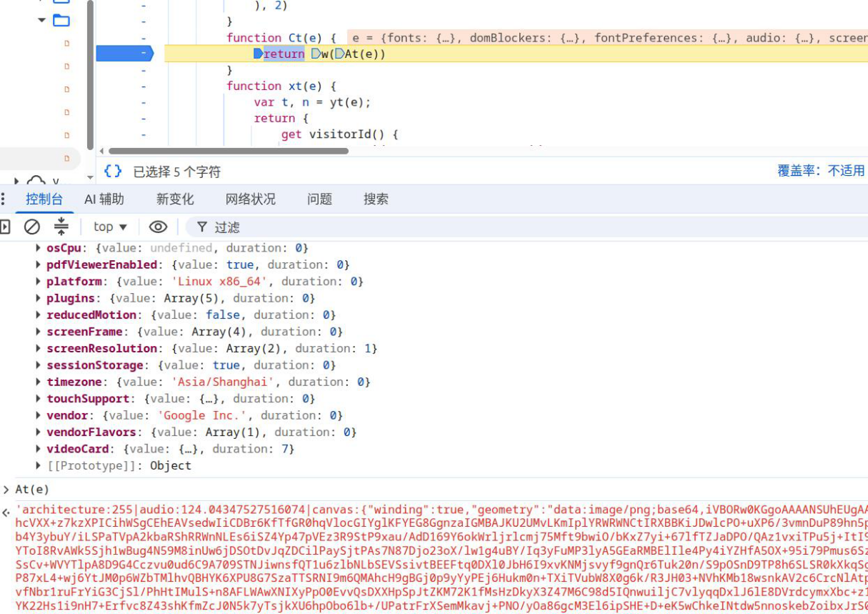Image resolution: width=868 pixels, height=614 pixels.
Task: Click the 'Google Inc.' vendor value
Action: (x=201, y=415)
